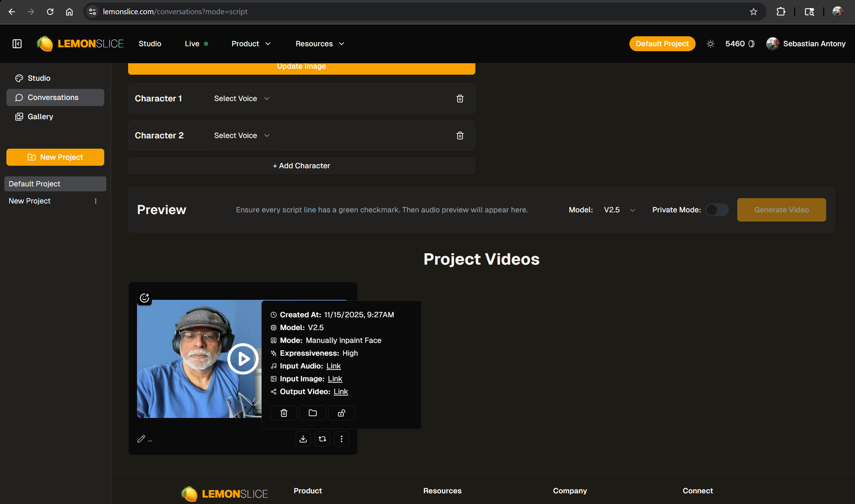The image size is (855, 504).
Task: Download the project video
Action: tap(303, 439)
